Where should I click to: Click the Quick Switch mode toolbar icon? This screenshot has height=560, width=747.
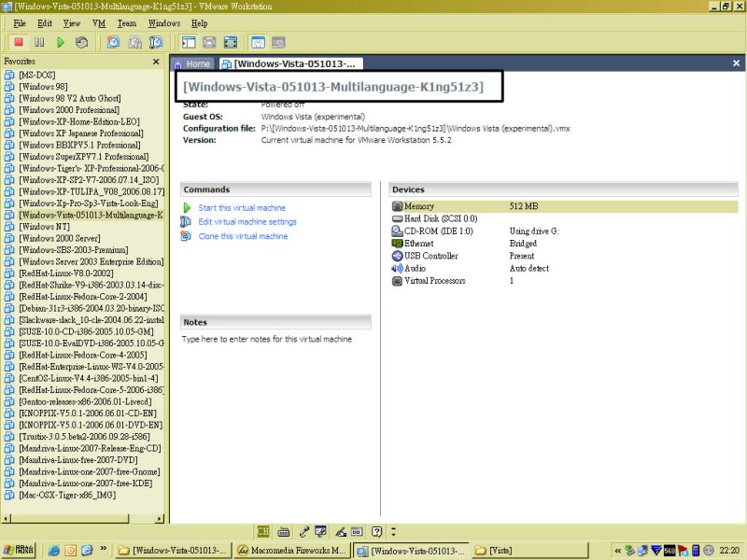(209, 42)
